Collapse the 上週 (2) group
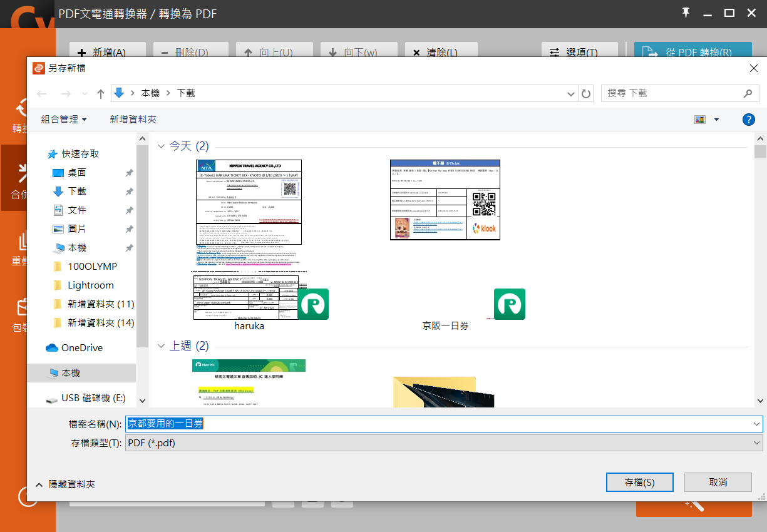This screenshot has height=532, width=767. tap(161, 345)
